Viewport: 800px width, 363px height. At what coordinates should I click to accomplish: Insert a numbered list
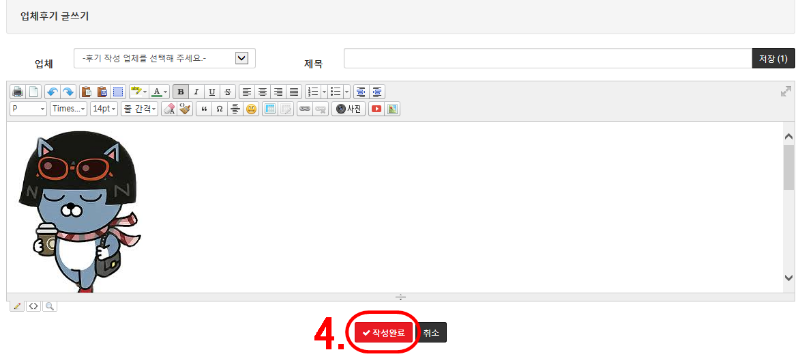(x=313, y=92)
